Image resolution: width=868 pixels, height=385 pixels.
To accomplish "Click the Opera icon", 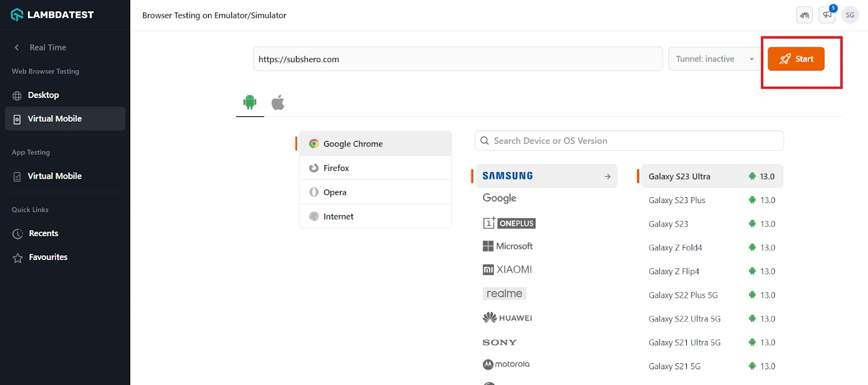I will coord(314,192).
